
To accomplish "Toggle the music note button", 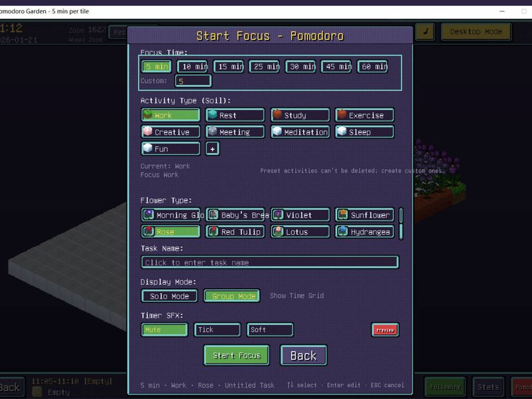I will 425,31.
